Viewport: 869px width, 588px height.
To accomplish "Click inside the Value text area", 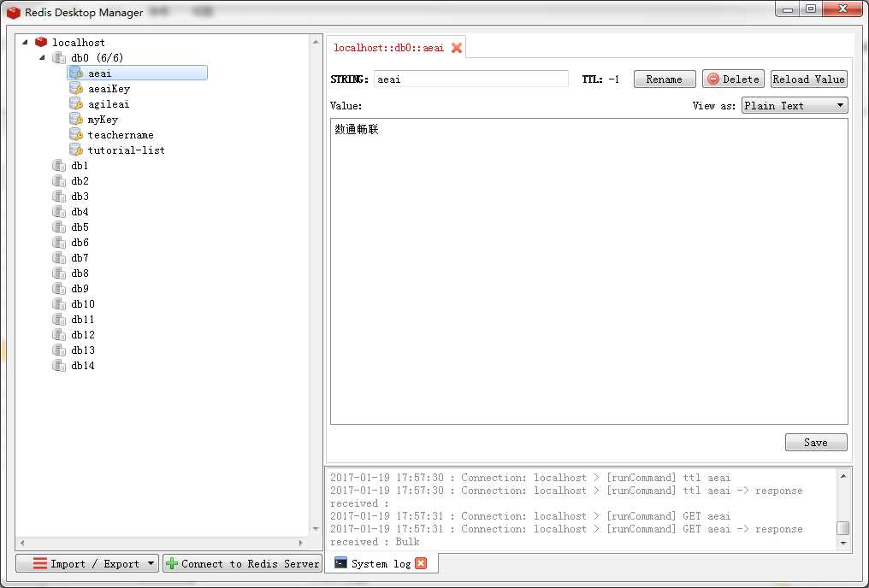I will [589, 271].
